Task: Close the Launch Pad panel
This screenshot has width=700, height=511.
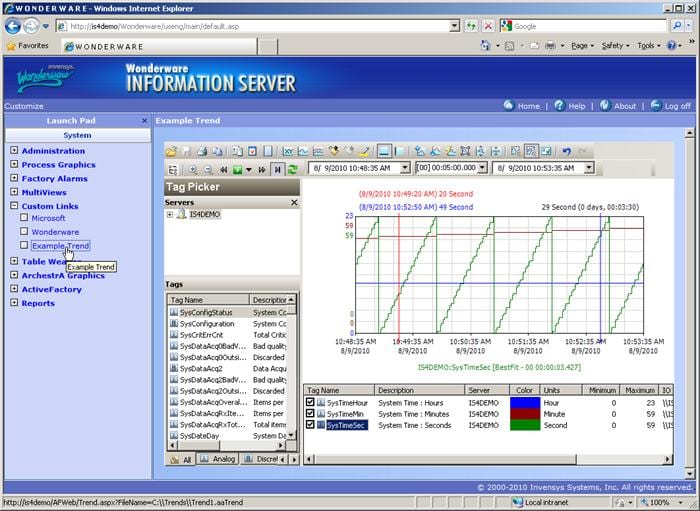Action: [144, 120]
